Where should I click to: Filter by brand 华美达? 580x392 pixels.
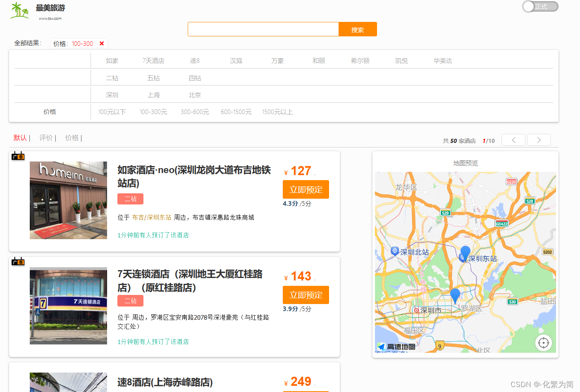[443, 61]
